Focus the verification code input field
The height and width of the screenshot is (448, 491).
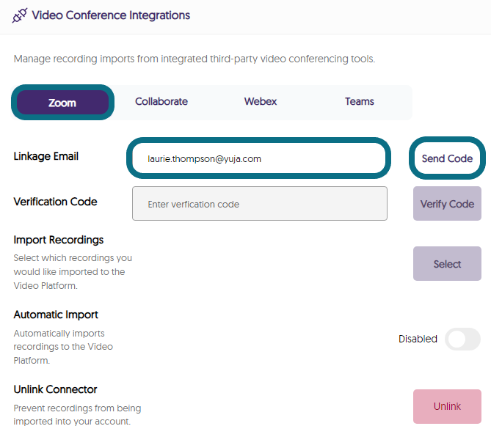pos(260,204)
